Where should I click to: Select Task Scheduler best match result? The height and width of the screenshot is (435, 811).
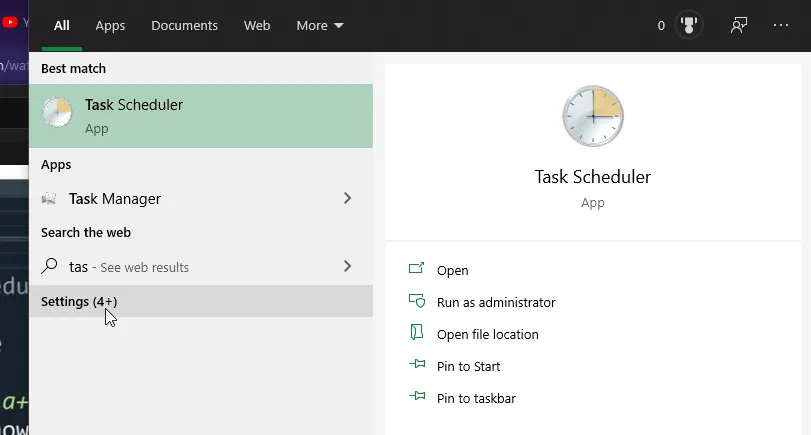[x=201, y=116]
